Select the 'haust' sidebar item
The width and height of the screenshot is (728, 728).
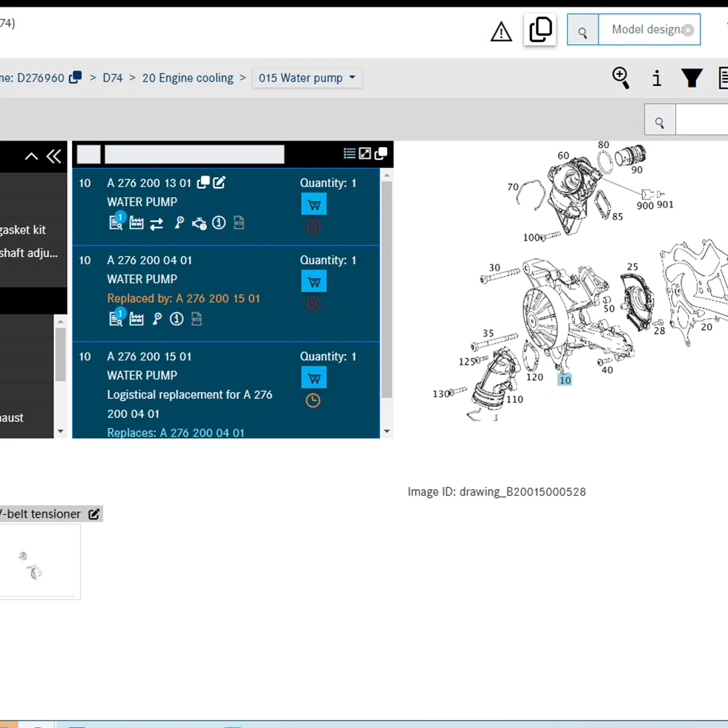[12, 418]
